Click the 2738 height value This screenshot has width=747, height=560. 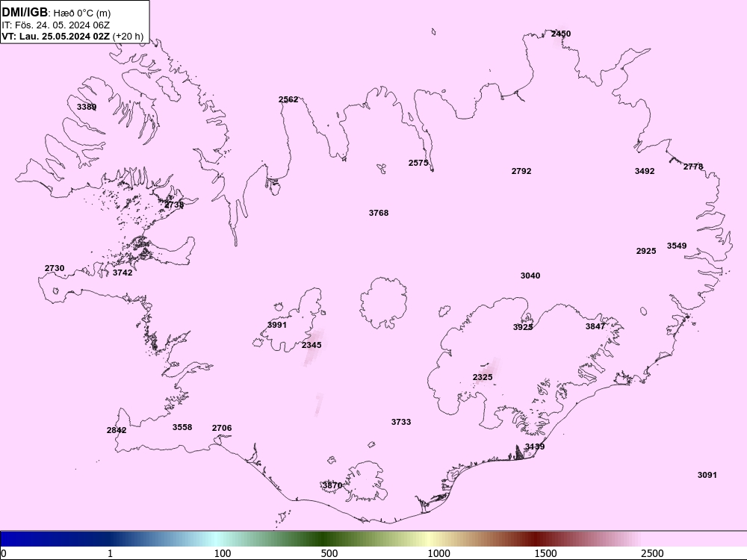tap(174, 205)
